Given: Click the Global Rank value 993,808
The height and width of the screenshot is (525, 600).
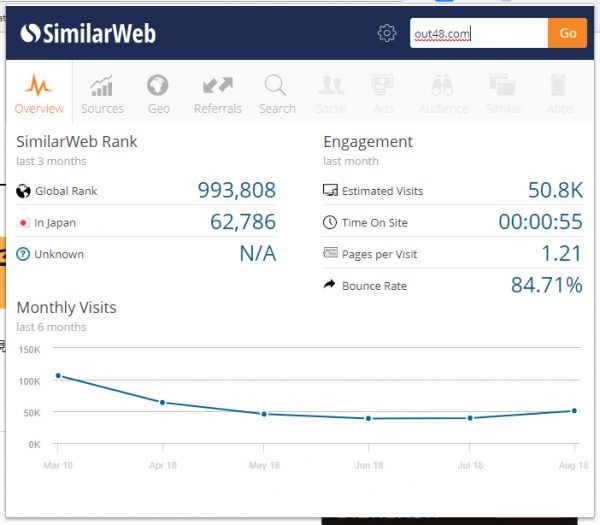Looking at the screenshot, I should click(x=237, y=190).
